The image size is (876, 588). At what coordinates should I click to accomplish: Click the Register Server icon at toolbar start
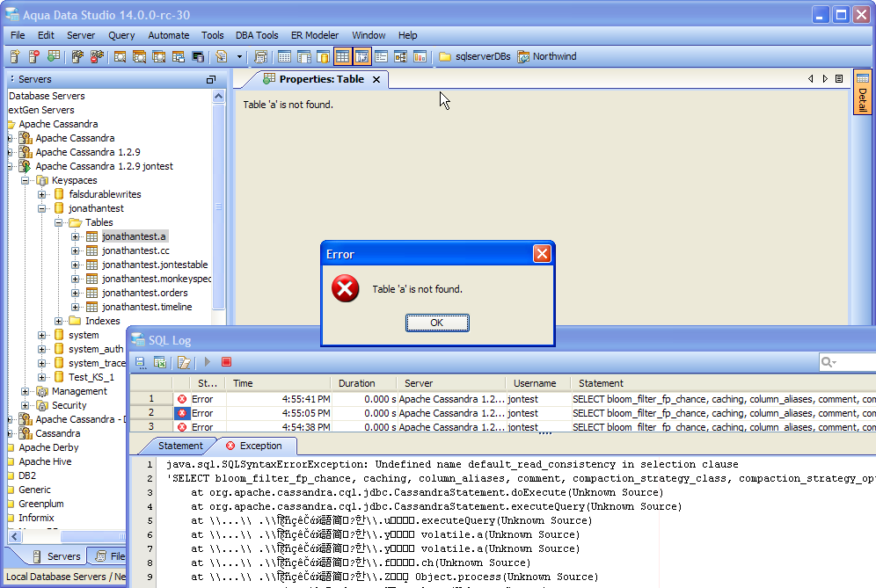tap(15, 56)
